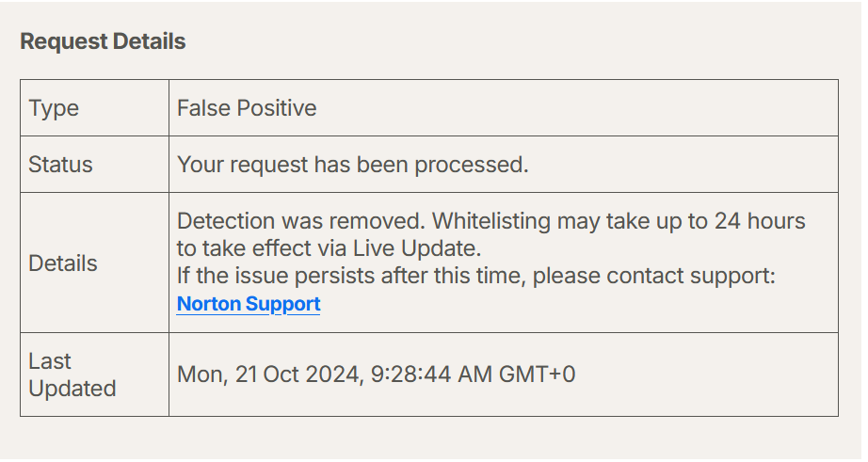868x462 pixels.
Task: Click the text Your request has been processed
Action: pyautogui.click(x=352, y=165)
